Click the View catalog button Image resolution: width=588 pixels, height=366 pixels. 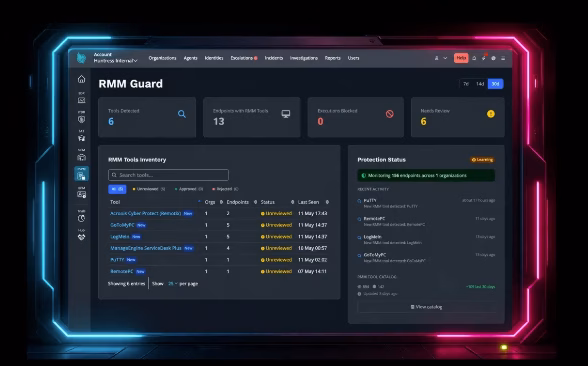pyautogui.click(x=426, y=307)
